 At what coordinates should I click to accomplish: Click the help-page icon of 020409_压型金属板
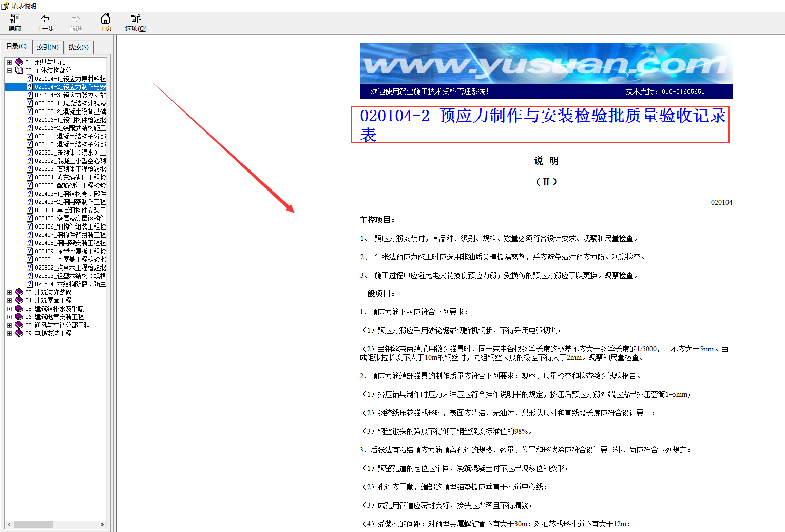click(30, 251)
